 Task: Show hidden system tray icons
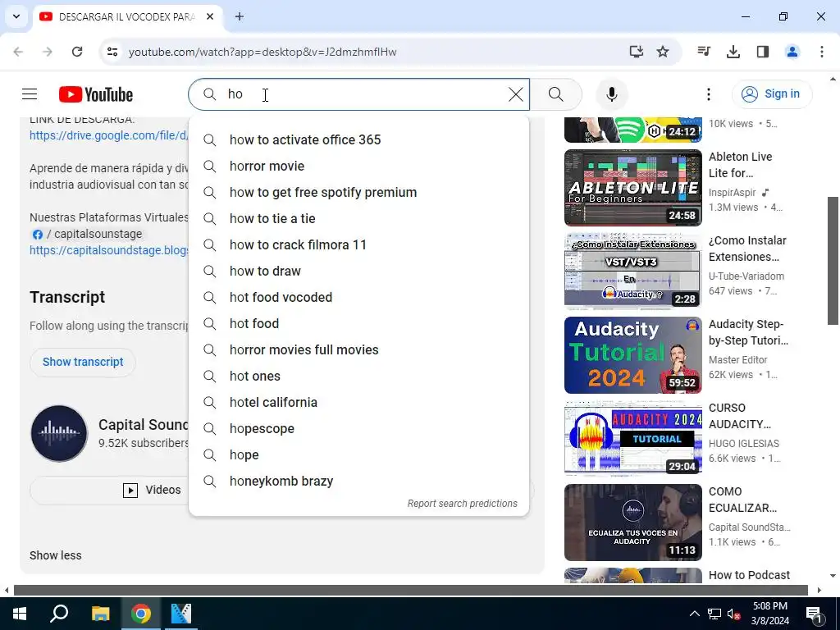[x=694, y=614]
